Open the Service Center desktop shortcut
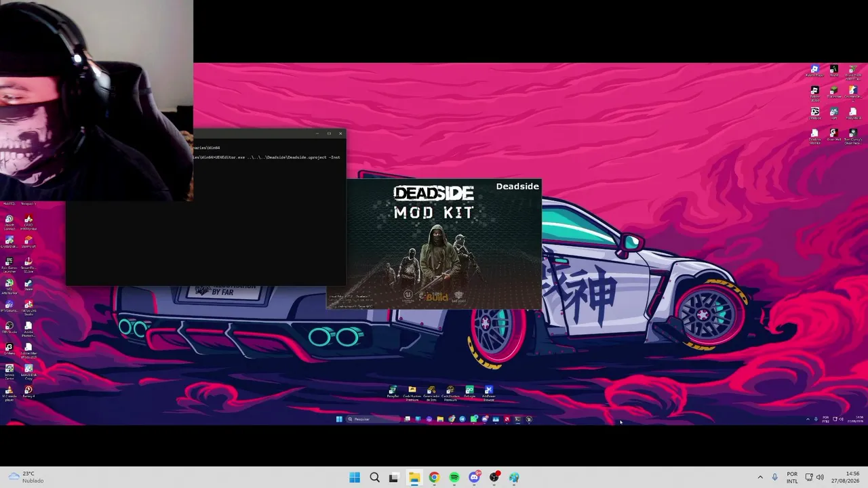 click(9, 371)
